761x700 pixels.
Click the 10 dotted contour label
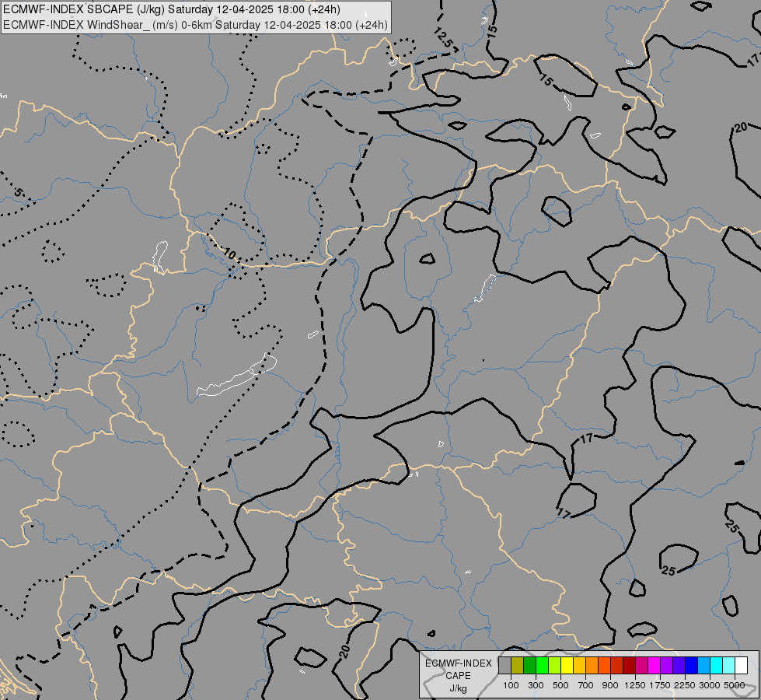tap(229, 253)
